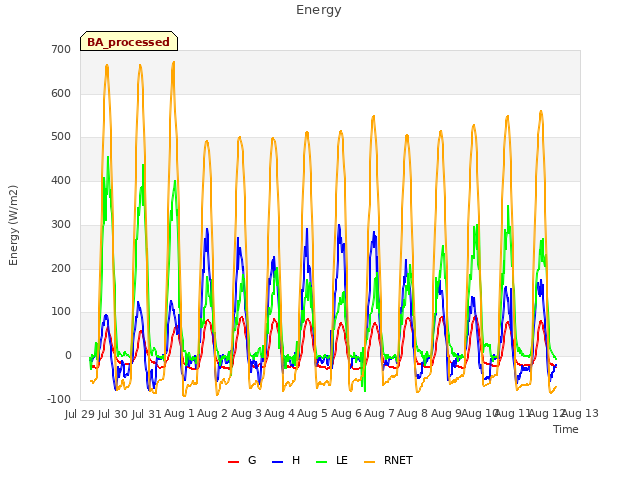This screenshot has width=640, height=480.
Task: Click the 300 y-axis tick label
Action: 61,224
